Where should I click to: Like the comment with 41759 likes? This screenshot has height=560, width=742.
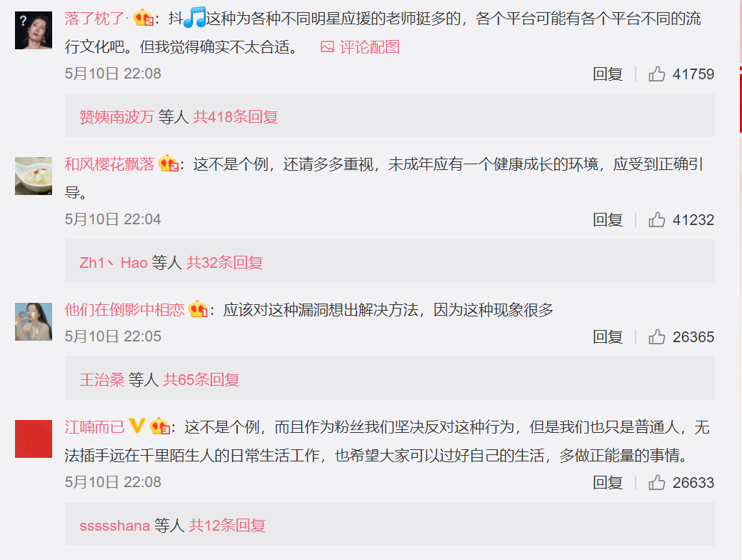pyautogui.click(x=657, y=74)
